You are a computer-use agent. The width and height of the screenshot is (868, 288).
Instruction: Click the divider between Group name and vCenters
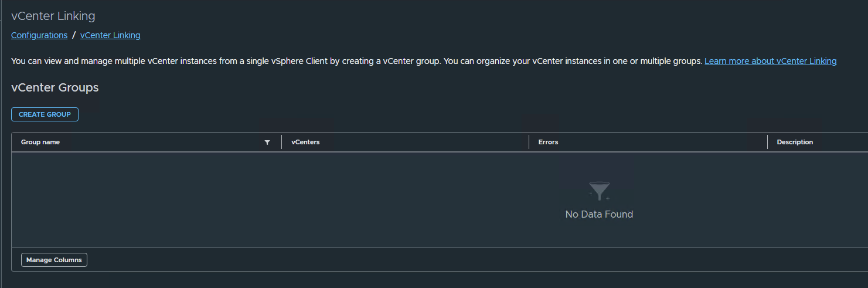point(282,142)
